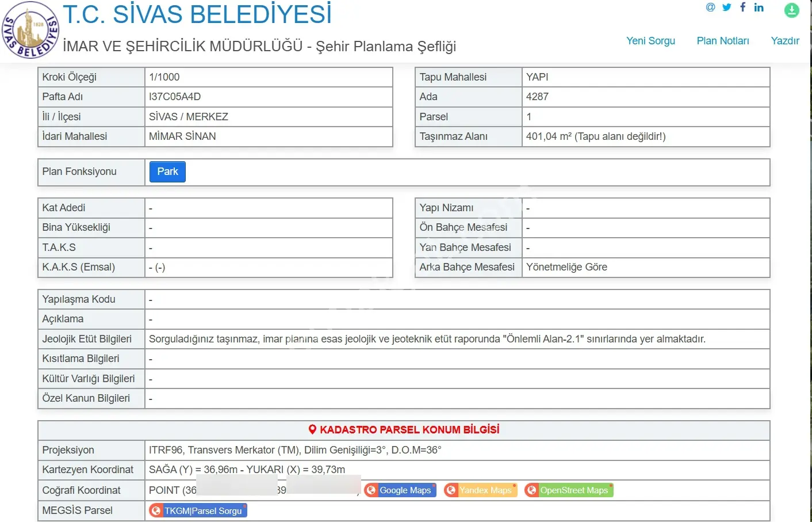812x522 pixels.
Task: Click Tapu Mahallesi value YAPI
Action: point(537,77)
